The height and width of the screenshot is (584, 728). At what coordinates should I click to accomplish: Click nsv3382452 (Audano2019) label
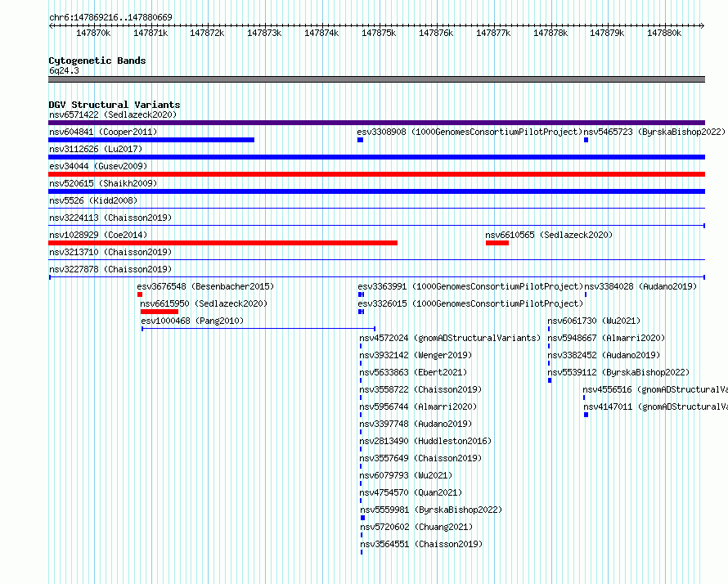[604, 355]
